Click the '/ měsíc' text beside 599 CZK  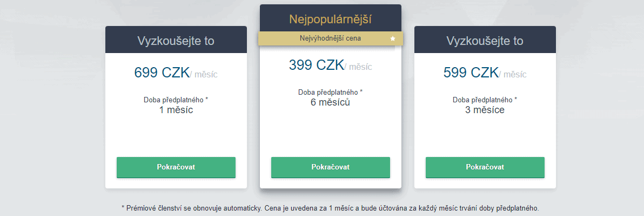pos(513,75)
